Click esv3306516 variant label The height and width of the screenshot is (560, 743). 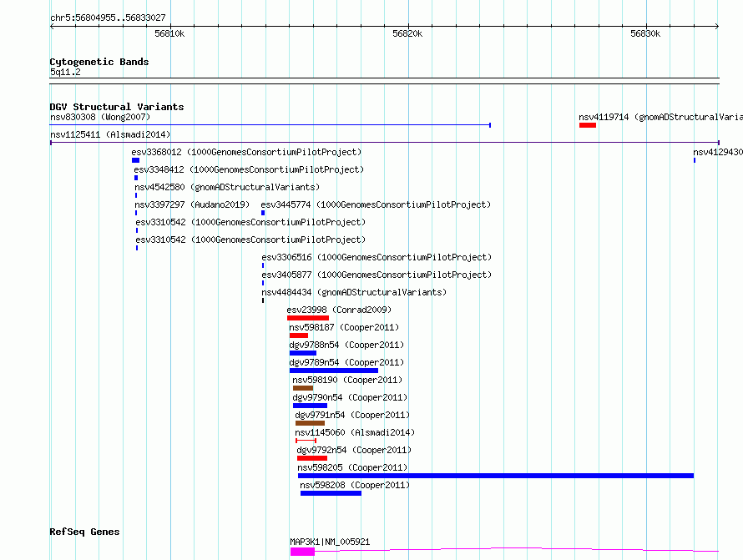click(377, 257)
